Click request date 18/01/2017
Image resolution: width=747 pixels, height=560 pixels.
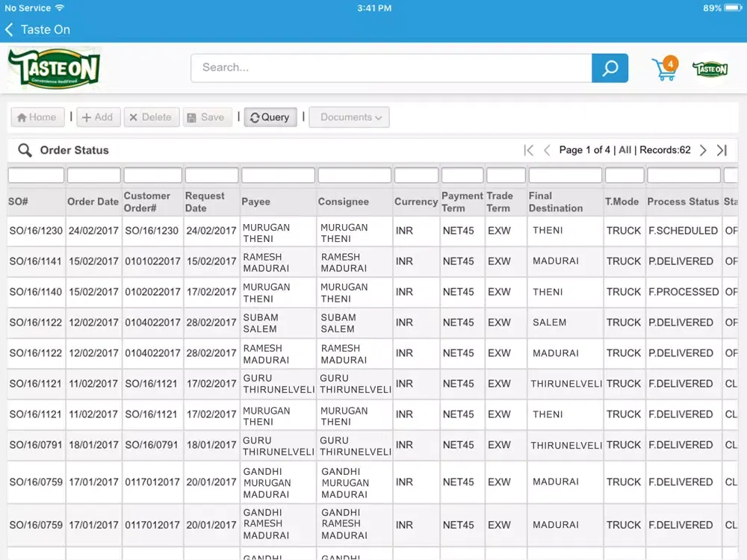pos(211,445)
